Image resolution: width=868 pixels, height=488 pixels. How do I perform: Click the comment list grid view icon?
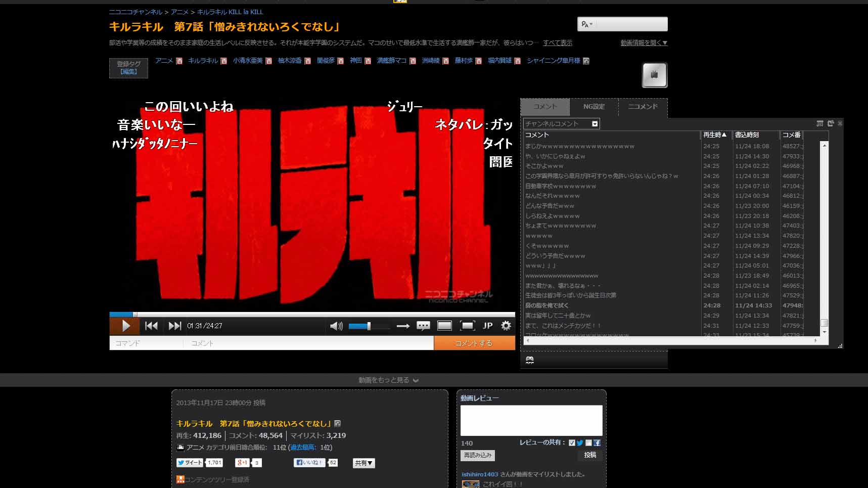[820, 123]
